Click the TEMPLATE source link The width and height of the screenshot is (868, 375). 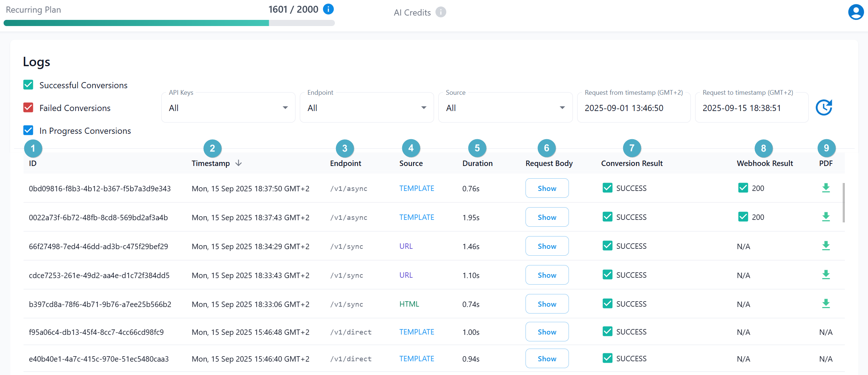point(417,188)
